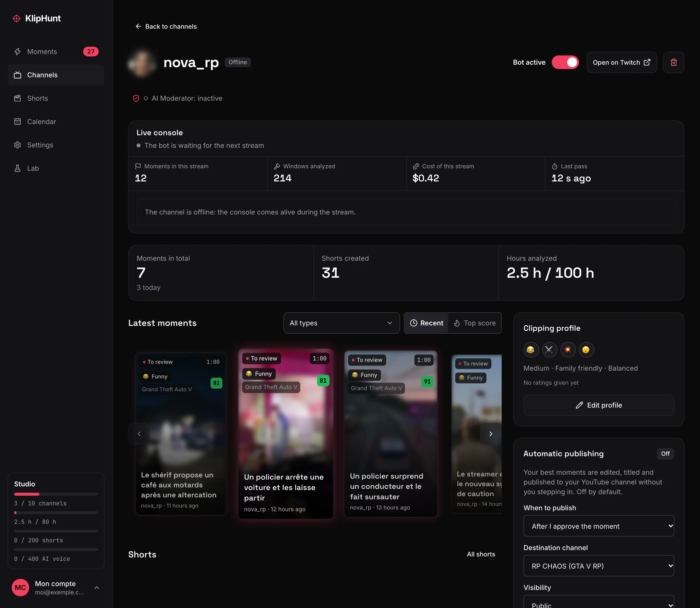Open the moment card scored 81

pyautogui.click(x=286, y=434)
